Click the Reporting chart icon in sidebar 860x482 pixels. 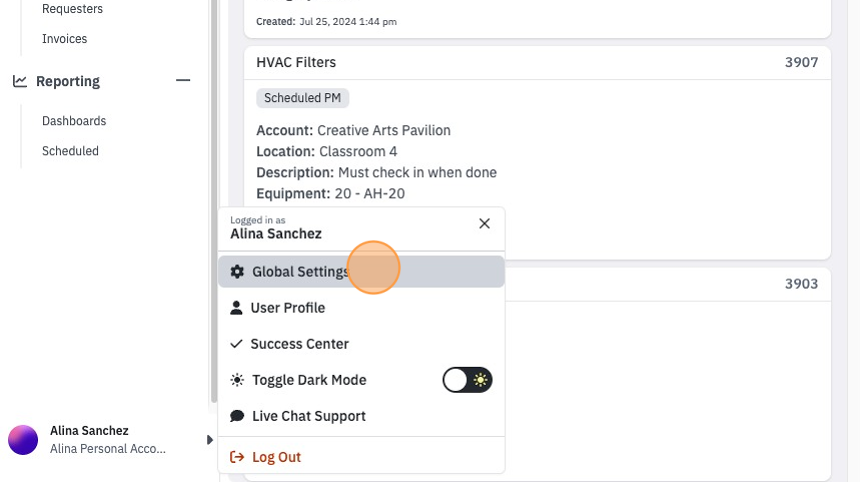pos(20,81)
